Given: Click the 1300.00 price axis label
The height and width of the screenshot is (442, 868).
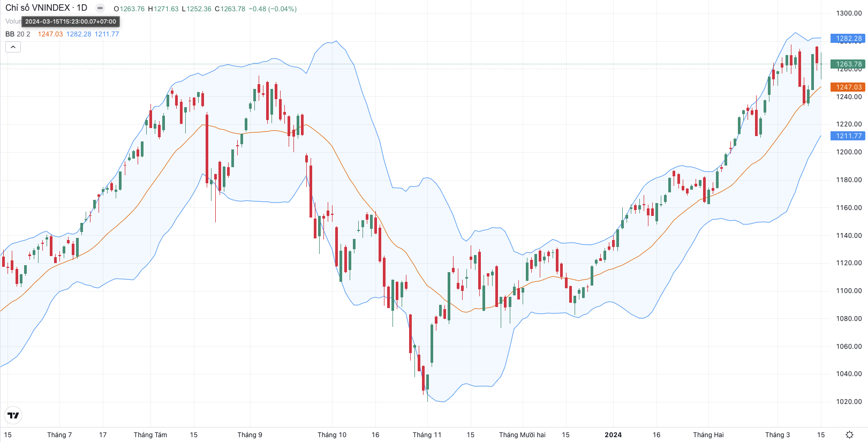Looking at the screenshot, I should [x=849, y=13].
